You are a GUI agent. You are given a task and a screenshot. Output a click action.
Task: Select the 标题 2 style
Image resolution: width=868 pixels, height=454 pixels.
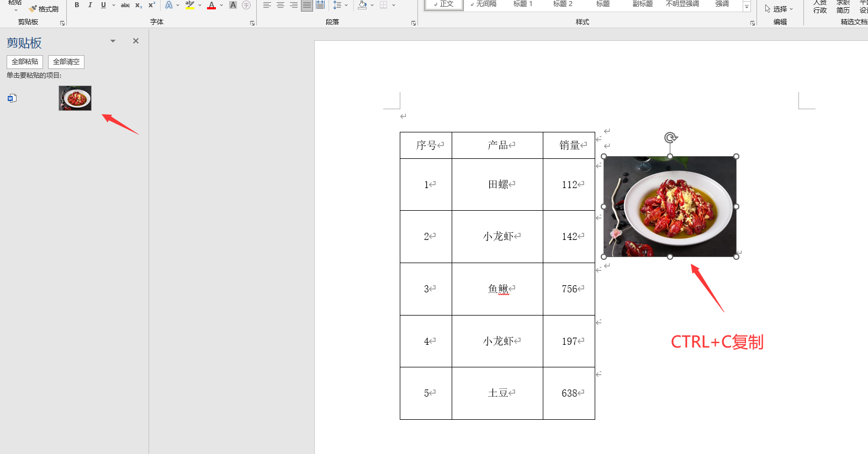click(x=563, y=4)
